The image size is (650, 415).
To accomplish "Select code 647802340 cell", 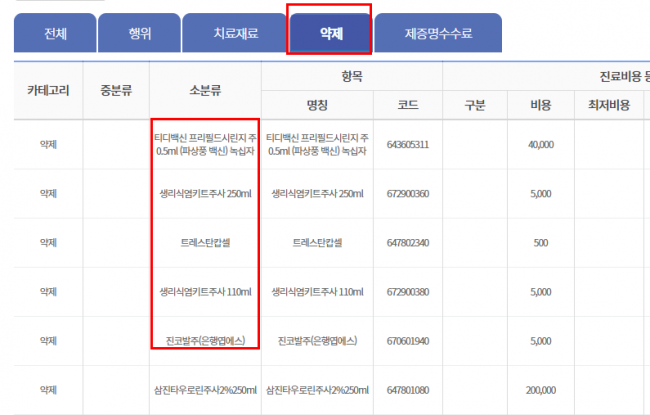I will (408, 243).
